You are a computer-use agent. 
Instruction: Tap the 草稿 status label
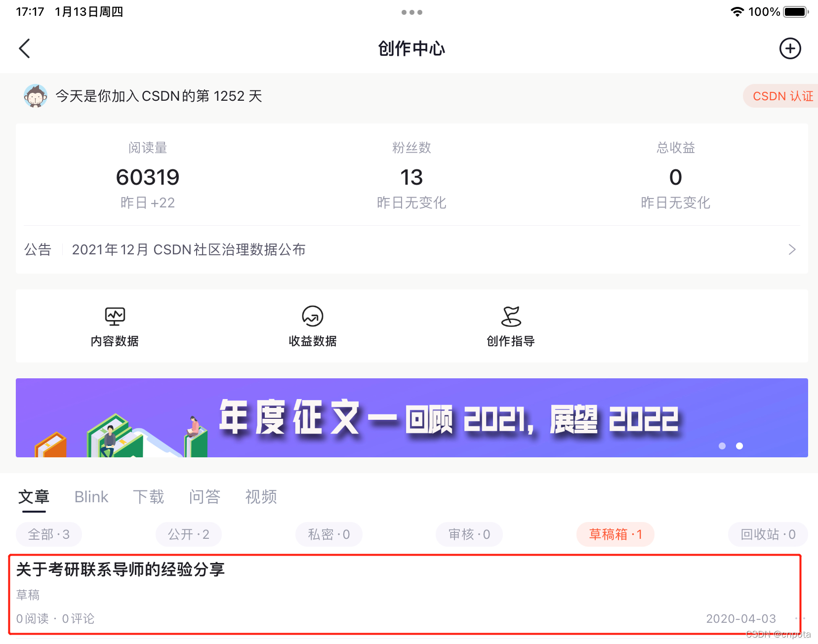point(28,595)
